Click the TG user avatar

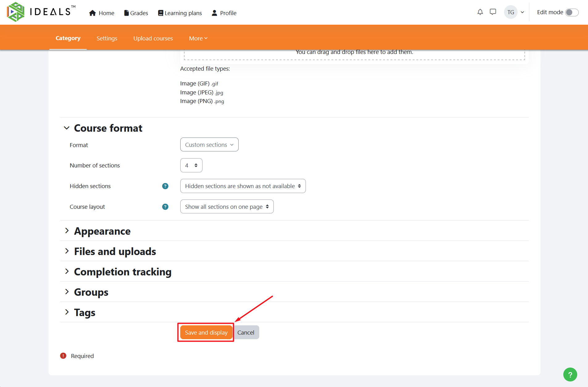(511, 12)
